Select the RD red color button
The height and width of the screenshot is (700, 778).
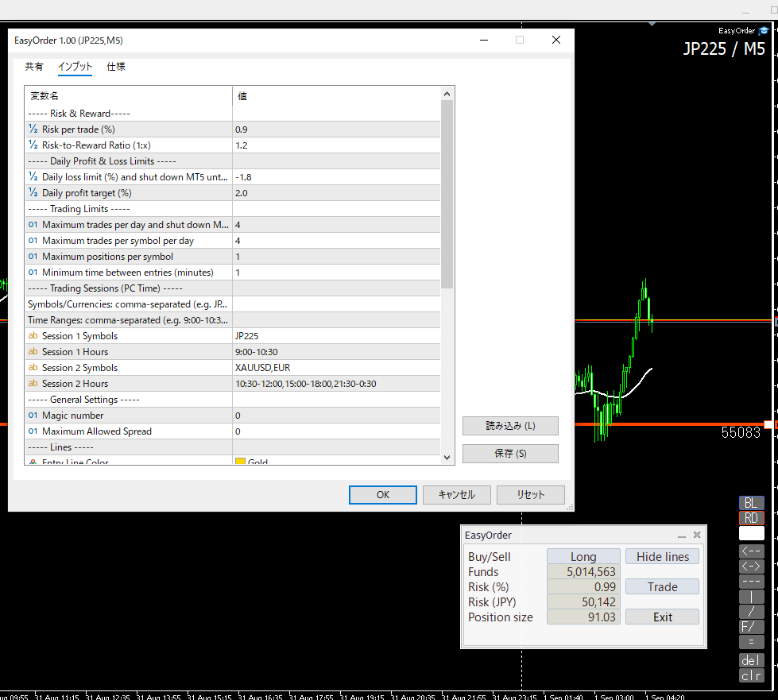(x=751, y=518)
